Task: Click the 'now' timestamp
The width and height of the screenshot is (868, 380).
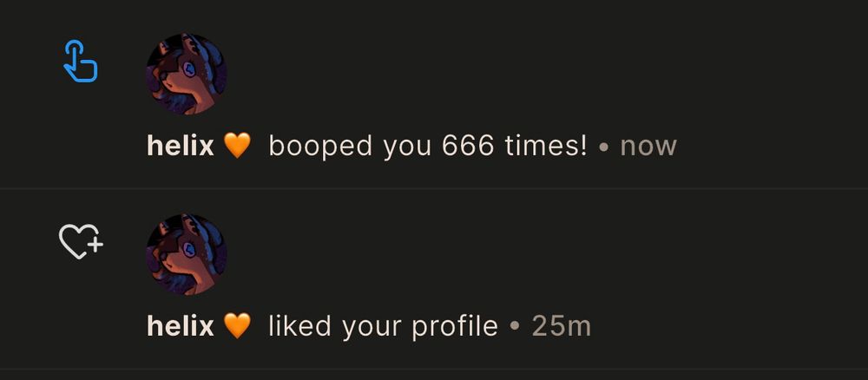Action: (648, 147)
